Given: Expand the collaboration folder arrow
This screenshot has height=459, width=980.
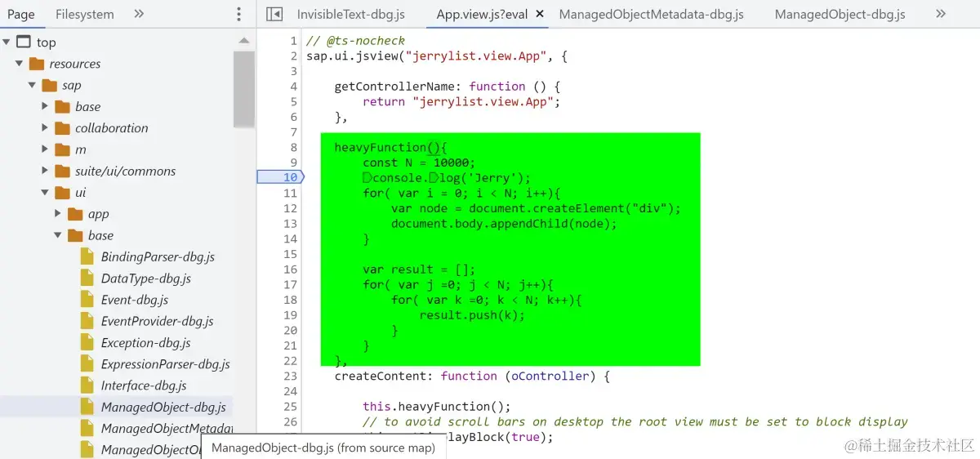Looking at the screenshot, I should 46,128.
